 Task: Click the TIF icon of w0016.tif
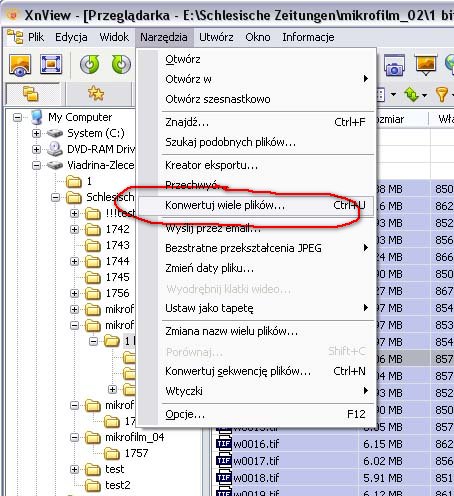[224, 444]
